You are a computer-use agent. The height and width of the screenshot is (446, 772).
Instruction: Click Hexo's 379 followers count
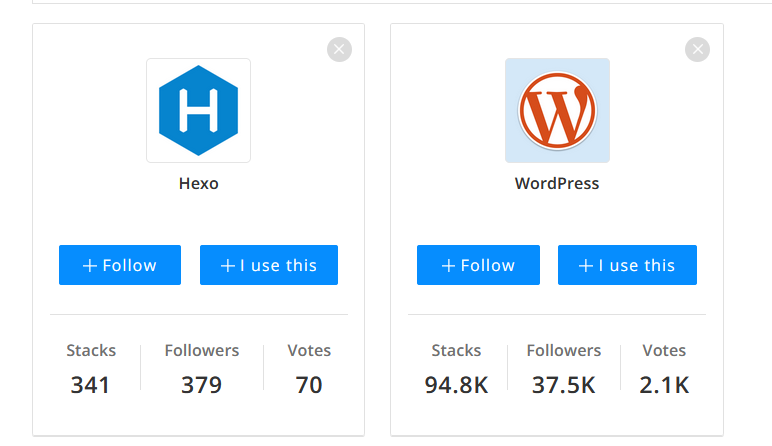201,384
